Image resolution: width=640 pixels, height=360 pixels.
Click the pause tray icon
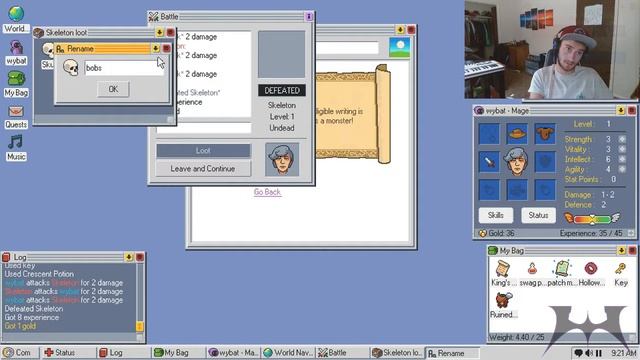click(x=599, y=353)
